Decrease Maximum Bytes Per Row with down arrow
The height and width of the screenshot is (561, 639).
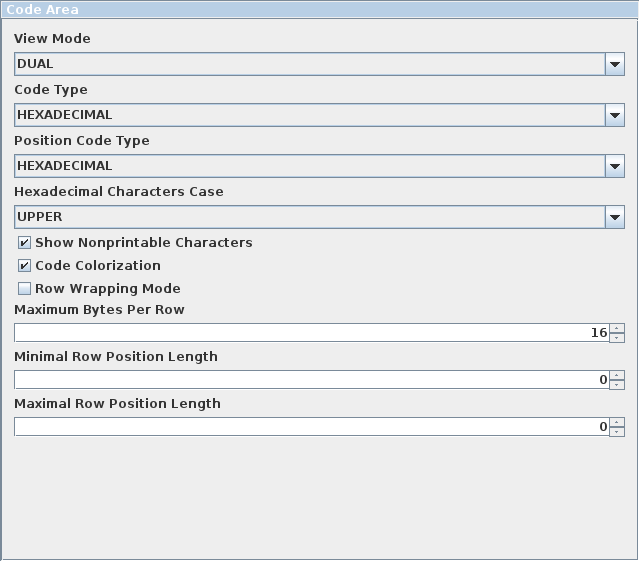click(617, 338)
